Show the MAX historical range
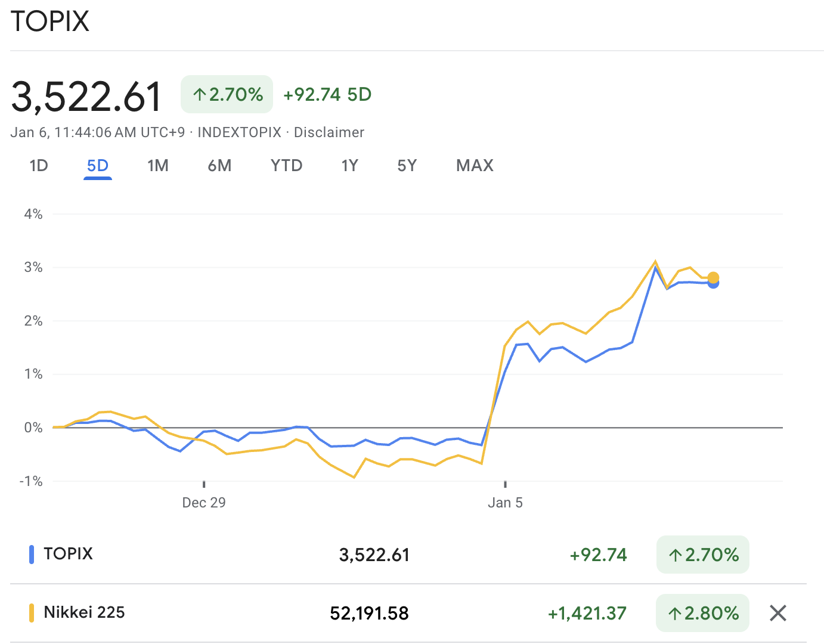Image resolution: width=824 pixels, height=644 pixels. pyautogui.click(x=475, y=166)
